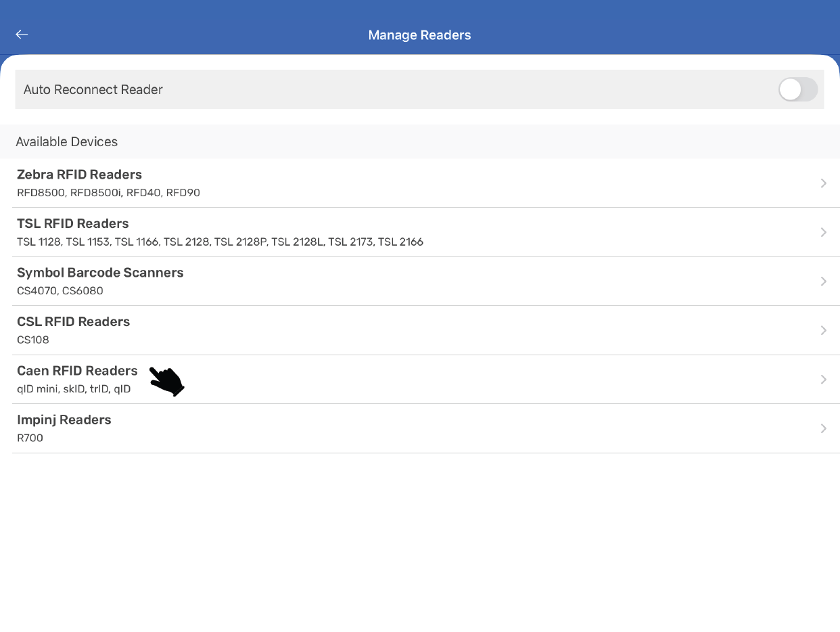This screenshot has height=632, width=840.
Task: Click the chevron on Zebra RFID Readers row
Action: pyautogui.click(x=823, y=183)
